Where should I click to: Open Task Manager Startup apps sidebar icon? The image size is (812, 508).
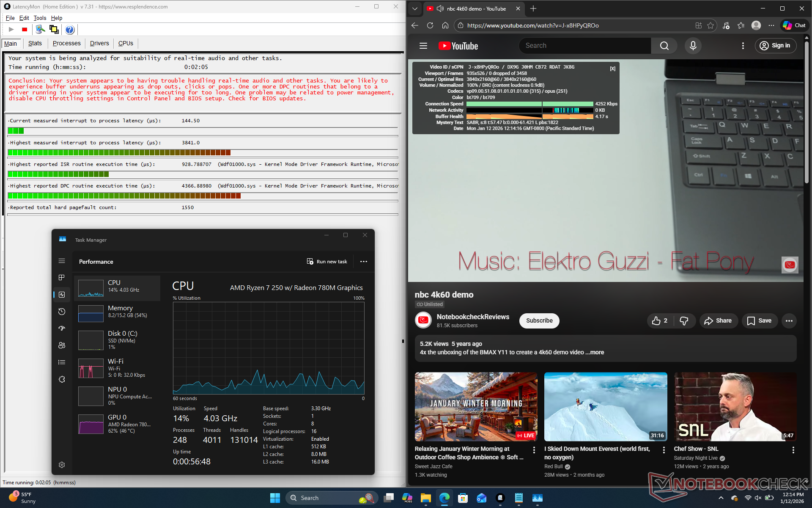62,328
